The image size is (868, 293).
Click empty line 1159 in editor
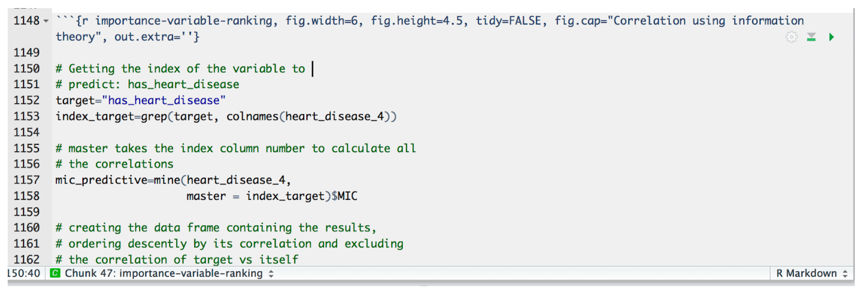click(453, 212)
